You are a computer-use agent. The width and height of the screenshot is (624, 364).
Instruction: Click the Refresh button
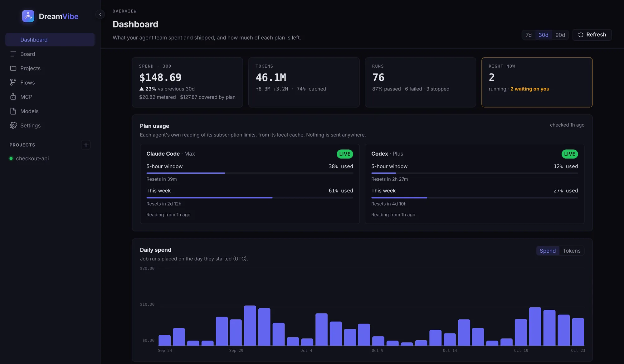click(592, 35)
